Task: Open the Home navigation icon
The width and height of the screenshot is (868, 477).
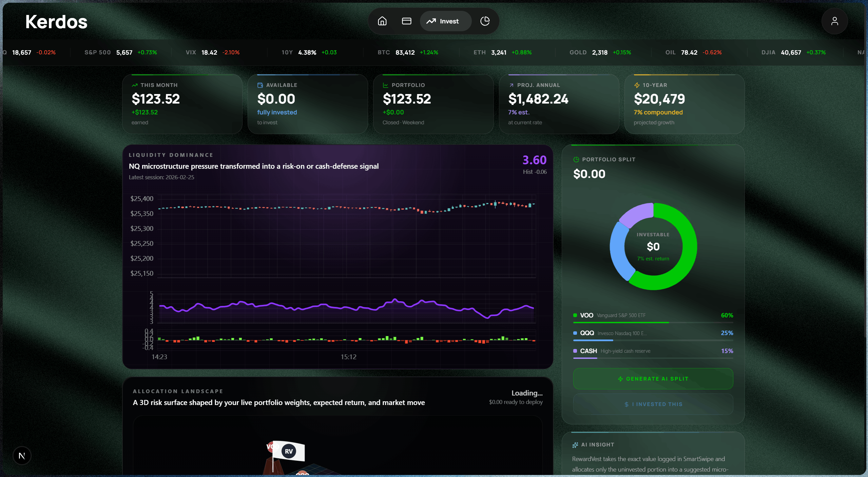Action: [x=382, y=21]
